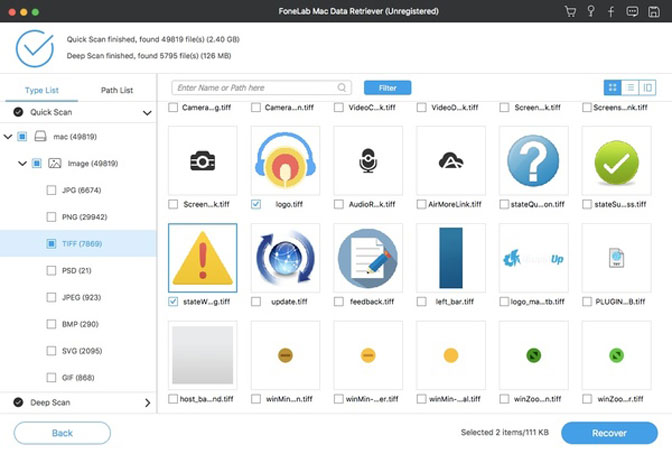
Task: Open the shopping cart purchase icon
Action: 570,12
